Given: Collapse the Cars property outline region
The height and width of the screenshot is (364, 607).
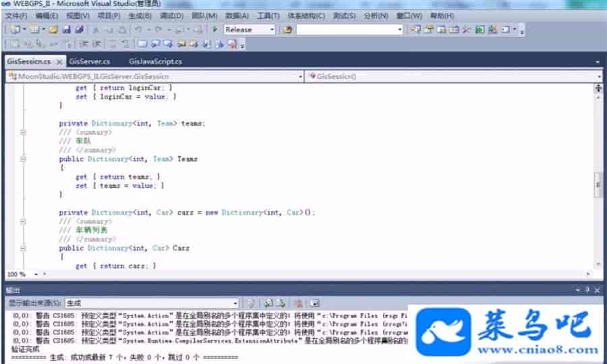Looking at the screenshot, I should (24, 248).
